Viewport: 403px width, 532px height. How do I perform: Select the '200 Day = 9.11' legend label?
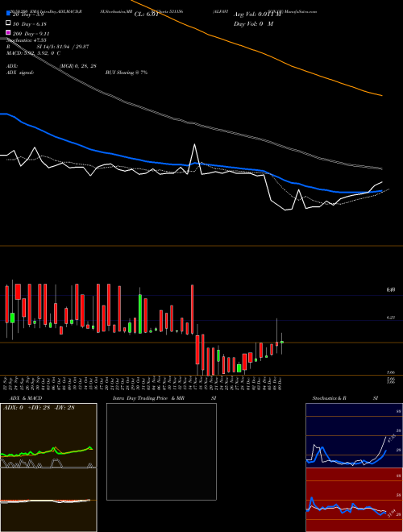[31, 34]
